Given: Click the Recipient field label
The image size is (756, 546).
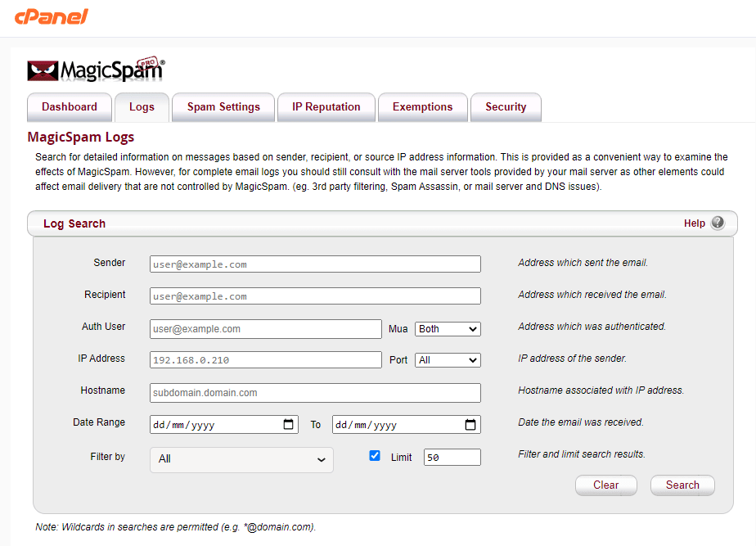Looking at the screenshot, I should [105, 295].
